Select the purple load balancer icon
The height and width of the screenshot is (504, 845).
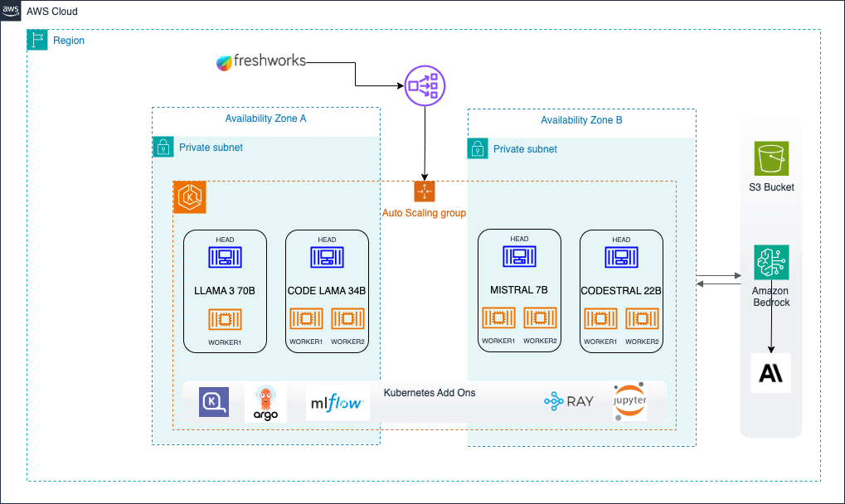tap(425, 85)
